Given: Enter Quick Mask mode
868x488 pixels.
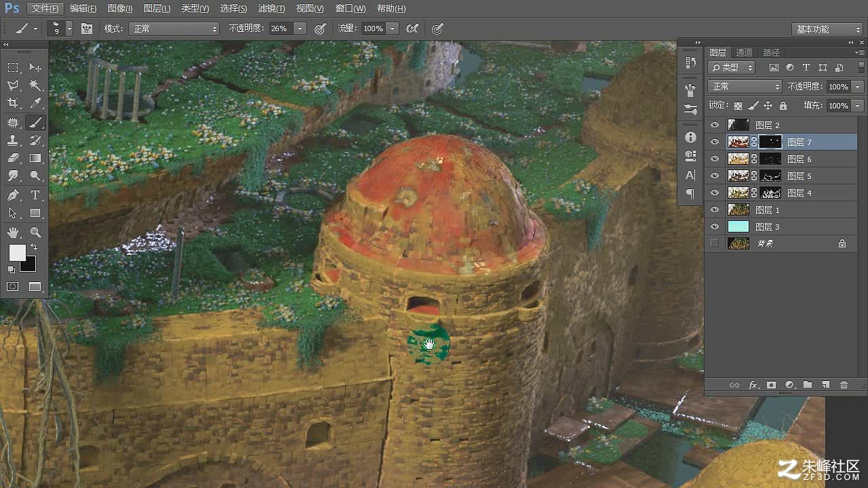Looking at the screenshot, I should pos(13,287).
